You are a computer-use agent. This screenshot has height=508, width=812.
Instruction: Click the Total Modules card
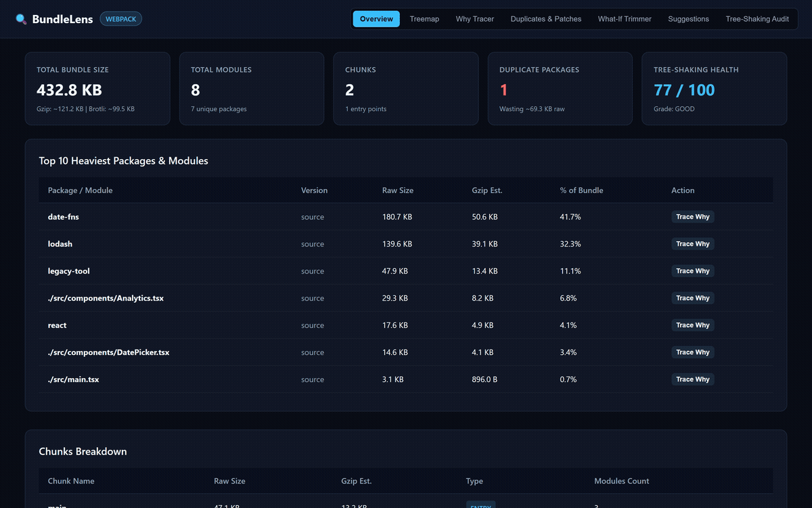point(252,89)
